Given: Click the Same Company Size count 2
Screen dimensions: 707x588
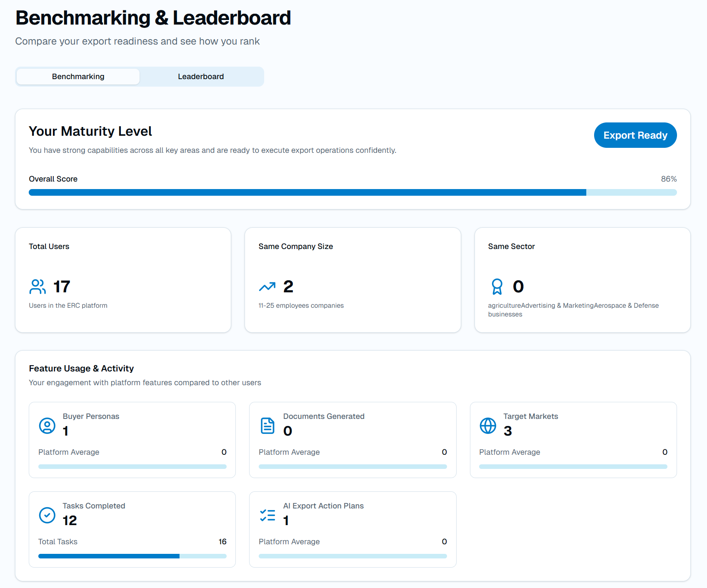Looking at the screenshot, I should click(288, 287).
